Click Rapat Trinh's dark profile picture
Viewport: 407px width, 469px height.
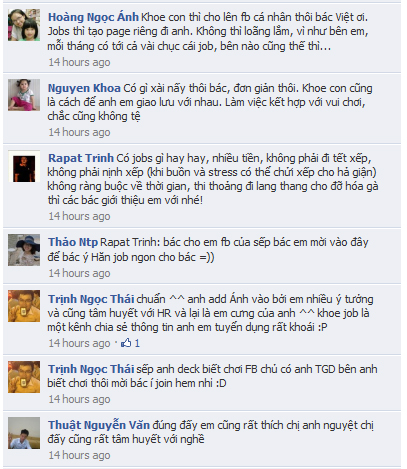24,166
